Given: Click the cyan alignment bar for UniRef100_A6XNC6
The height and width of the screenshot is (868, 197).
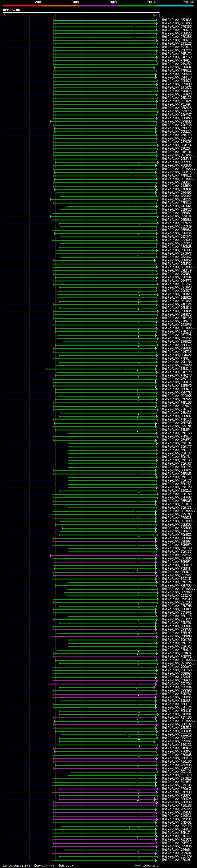Looking at the screenshot, I should point(105,20).
